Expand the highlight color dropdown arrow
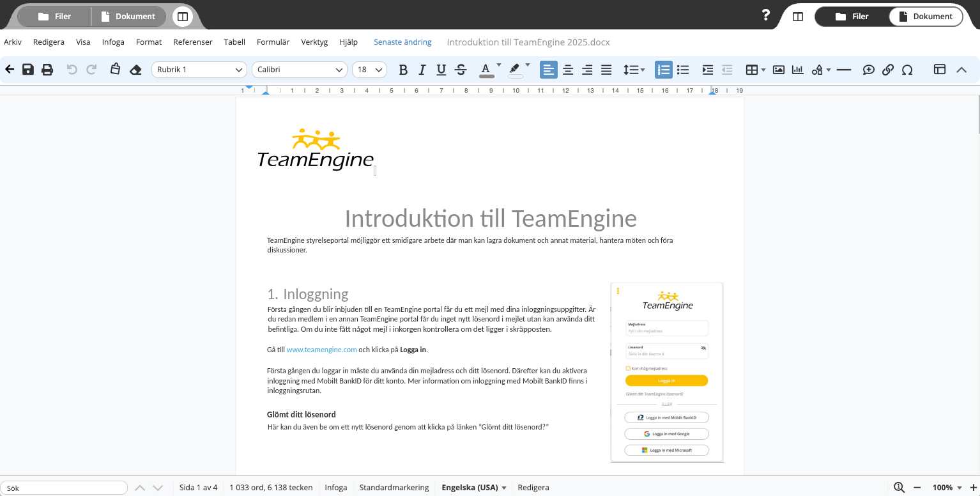Screen dimensions: 980x496 pyautogui.click(x=528, y=65)
